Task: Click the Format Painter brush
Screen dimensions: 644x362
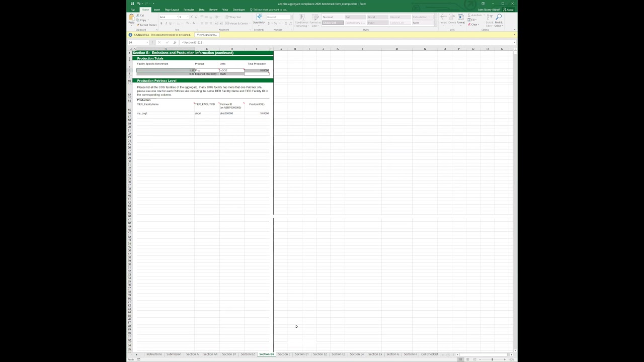Action: pyautogui.click(x=146, y=25)
